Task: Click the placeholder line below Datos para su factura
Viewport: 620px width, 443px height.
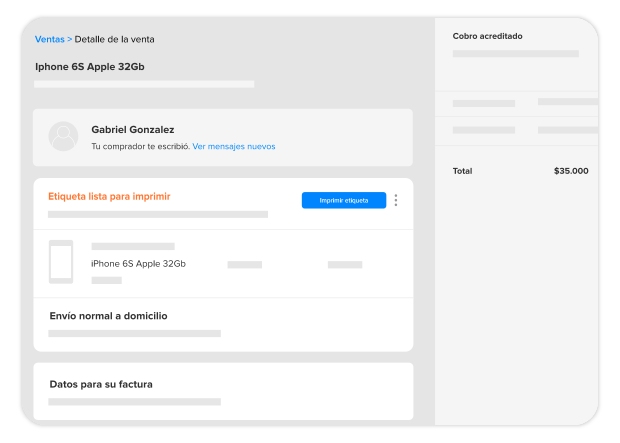Action: 134,401
